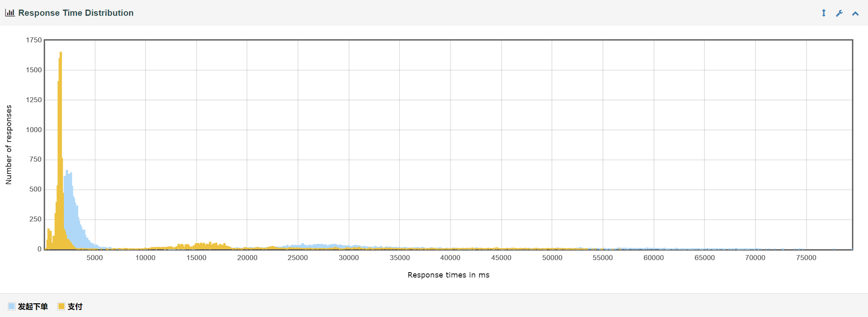Click the vertical resize arrows icon

click(824, 13)
